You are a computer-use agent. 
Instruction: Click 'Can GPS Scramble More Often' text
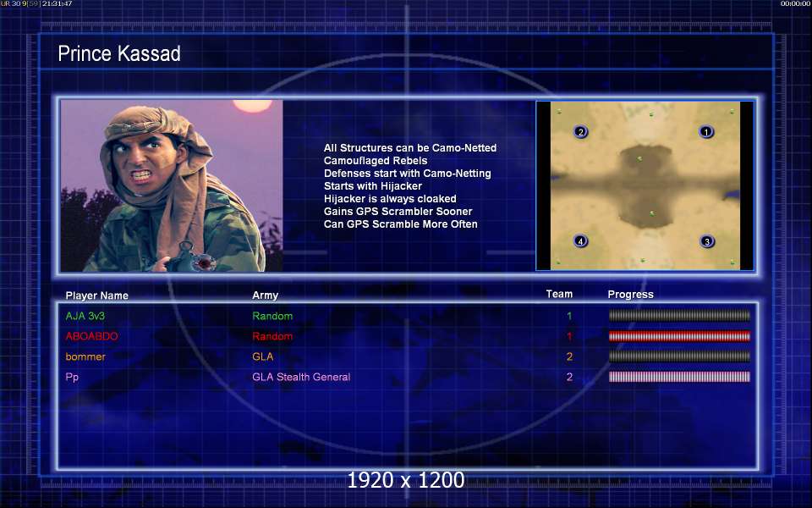click(x=401, y=224)
